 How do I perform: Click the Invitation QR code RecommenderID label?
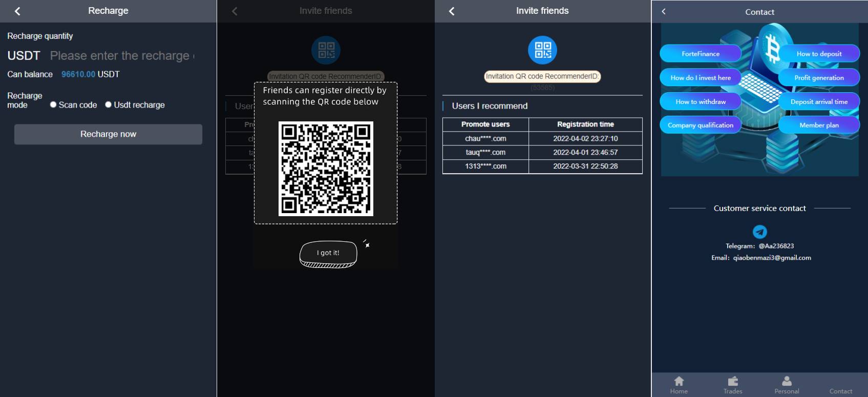click(x=542, y=76)
